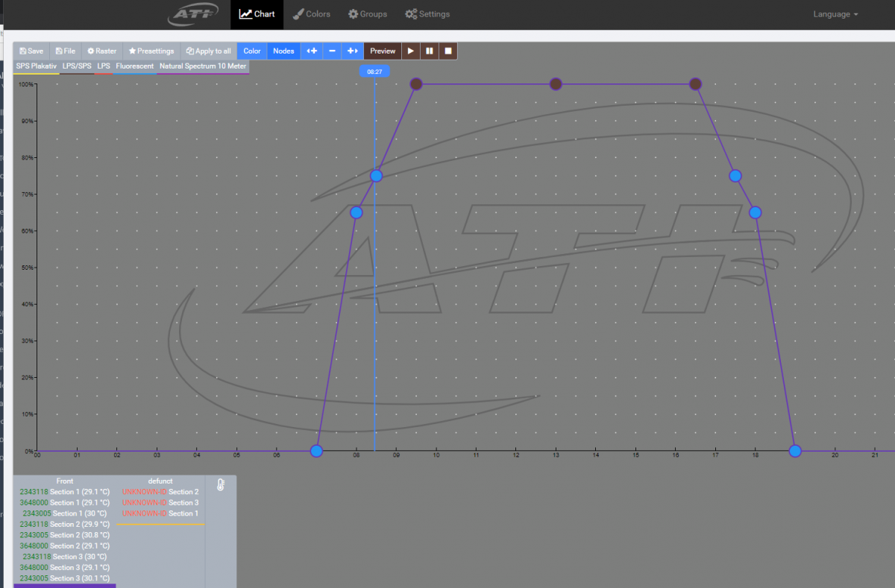Click the 08:27 time marker

(375, 72)
